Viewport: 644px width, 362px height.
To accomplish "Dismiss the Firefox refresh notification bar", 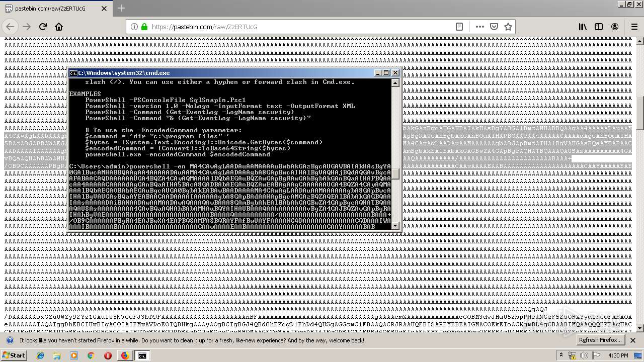I will coord(633,340).
